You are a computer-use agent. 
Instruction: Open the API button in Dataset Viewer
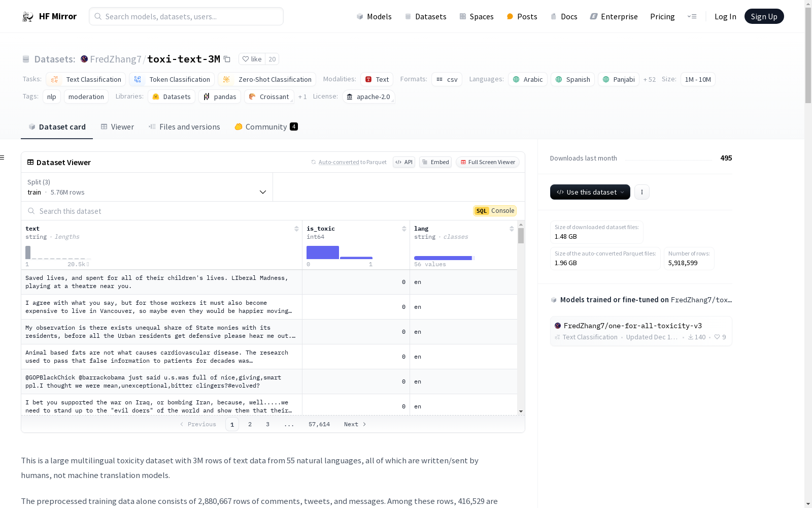click(x=404, y=162)
